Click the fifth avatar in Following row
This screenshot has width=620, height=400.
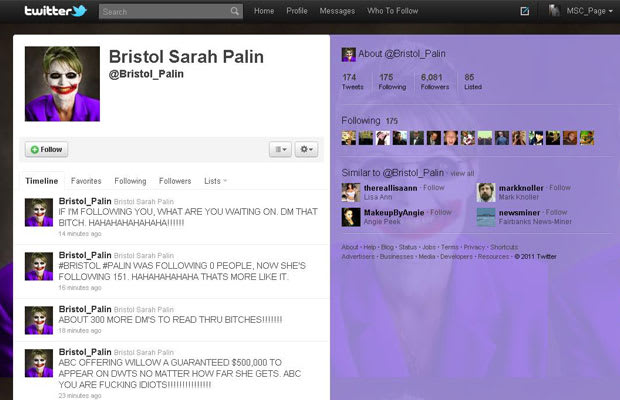click(x=417, y=138)
